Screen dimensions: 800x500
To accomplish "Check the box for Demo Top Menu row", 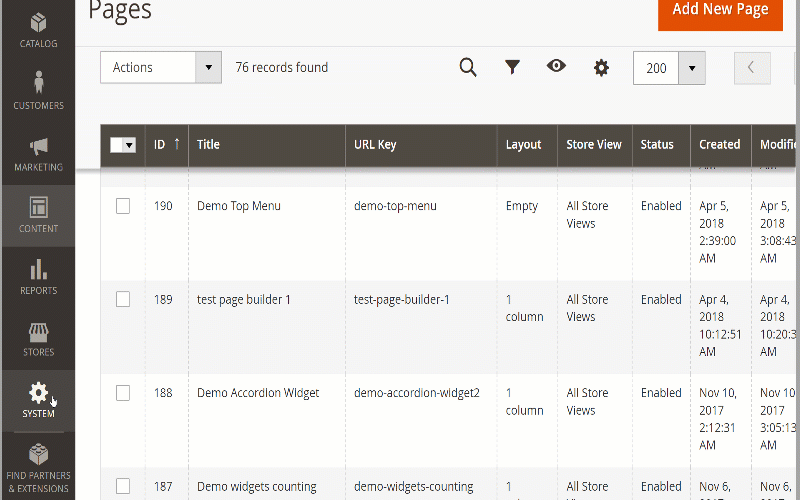I will coord(123,206).
